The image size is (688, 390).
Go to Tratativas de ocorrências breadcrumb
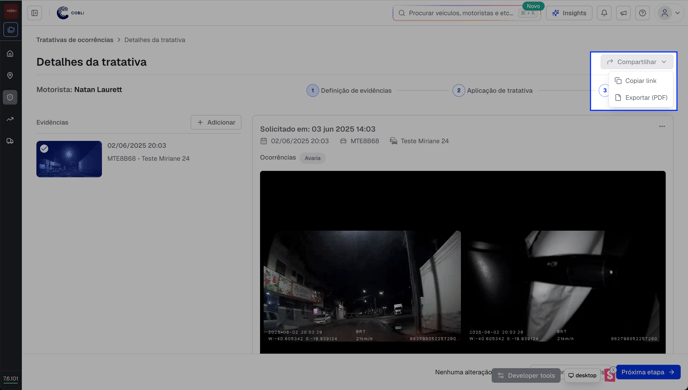75,40
